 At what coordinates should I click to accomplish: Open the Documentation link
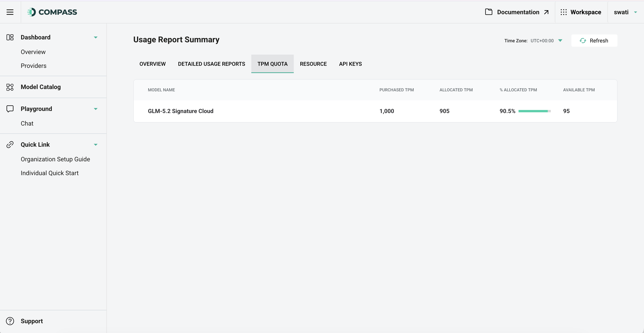click(517, 12)
